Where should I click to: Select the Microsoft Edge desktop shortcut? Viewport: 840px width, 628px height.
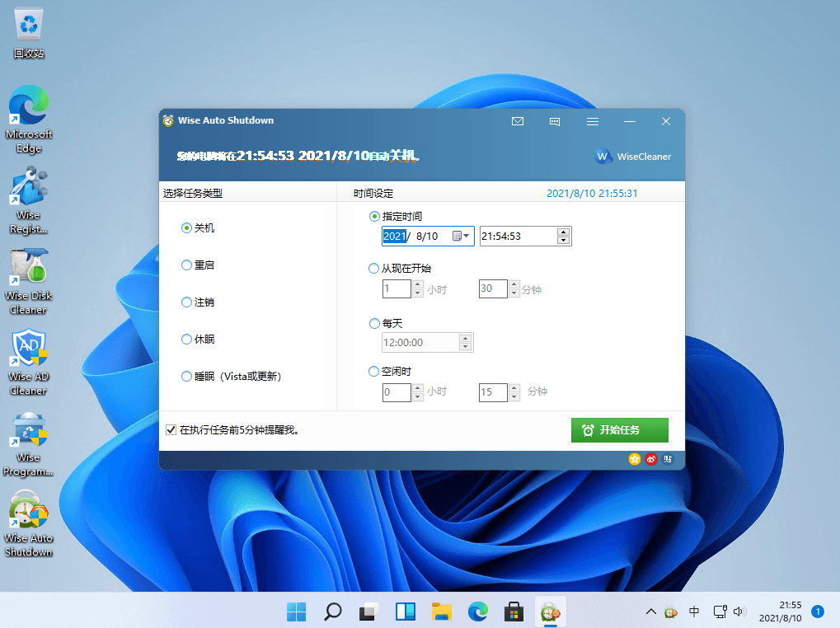(x=29, y=119)
